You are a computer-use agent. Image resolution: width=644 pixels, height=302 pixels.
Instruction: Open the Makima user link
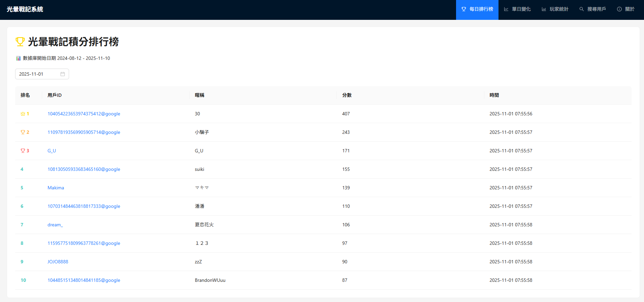tap(56, 188)
